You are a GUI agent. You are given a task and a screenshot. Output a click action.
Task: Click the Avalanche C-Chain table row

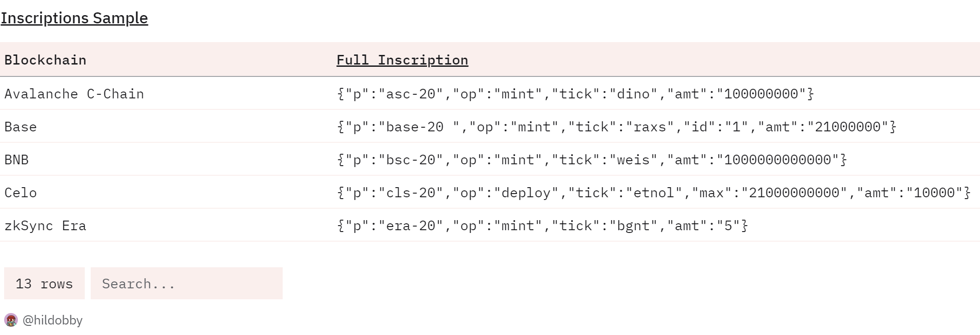tap(490, 93)
